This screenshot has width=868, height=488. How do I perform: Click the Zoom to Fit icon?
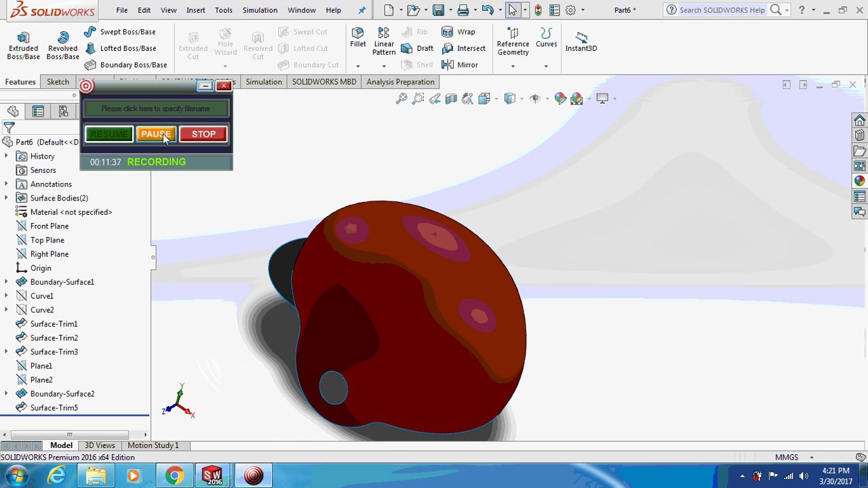tap(401, 99)
